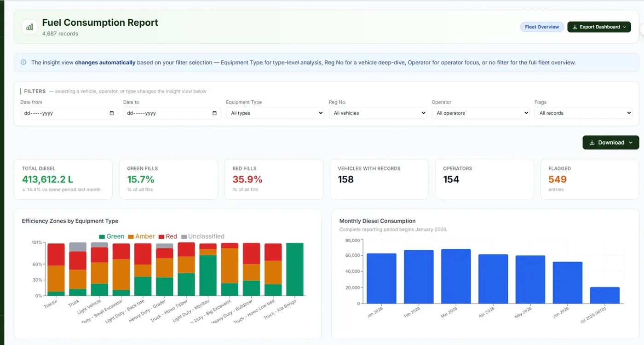Click the Light Duty - Manitou stacked bar

tap(208, 270)
